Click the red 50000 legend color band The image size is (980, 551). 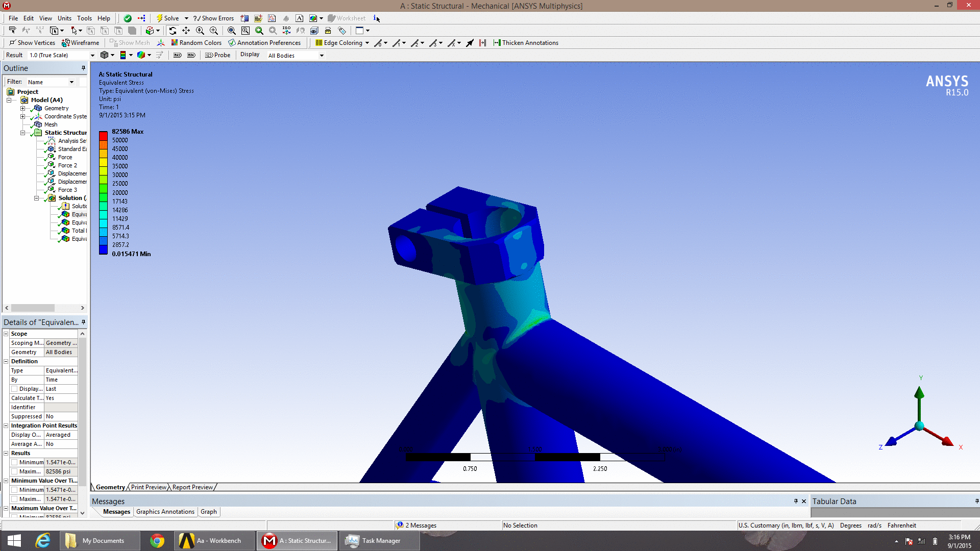coord(103,136)
